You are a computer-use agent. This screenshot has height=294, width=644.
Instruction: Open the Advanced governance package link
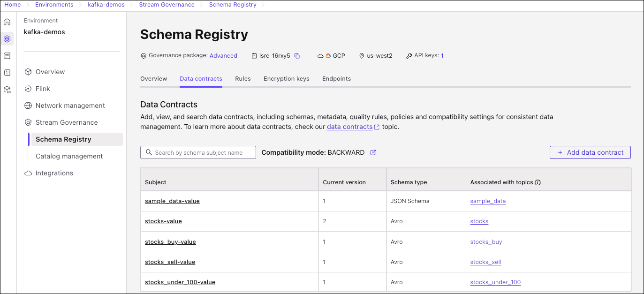coord(223,55)
